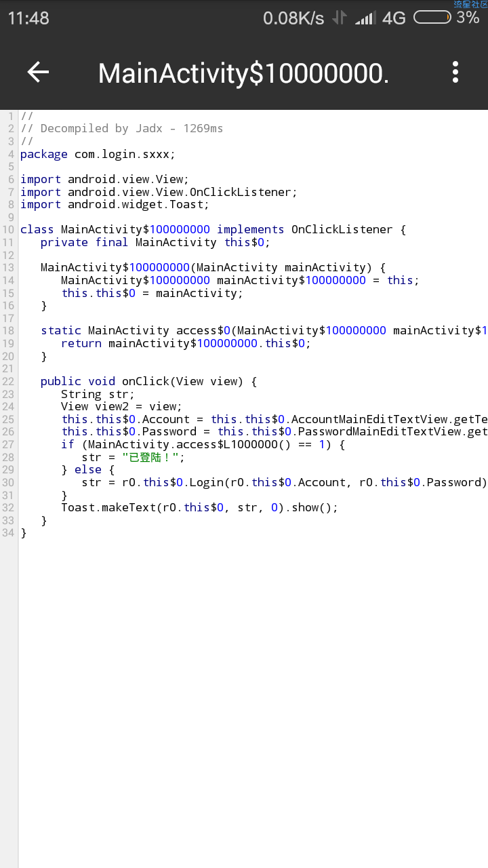488x868 pixels.
Task: Tap the 'String str;' line
Action: (x=98, y=395)
